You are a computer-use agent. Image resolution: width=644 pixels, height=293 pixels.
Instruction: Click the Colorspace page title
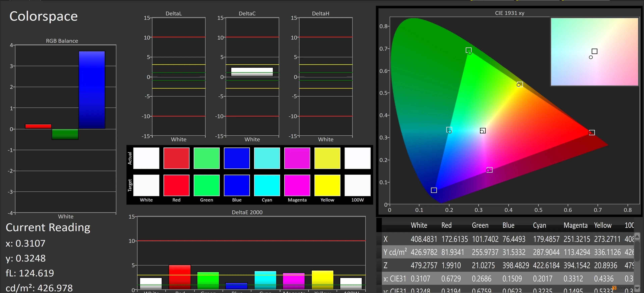pos(43,16)
